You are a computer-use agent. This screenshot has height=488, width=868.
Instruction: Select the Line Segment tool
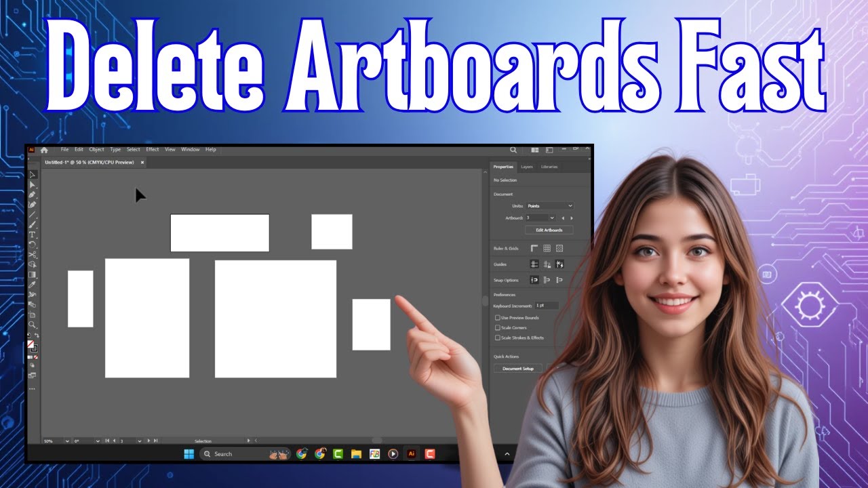pyautogui.click(x=32, y=215)
